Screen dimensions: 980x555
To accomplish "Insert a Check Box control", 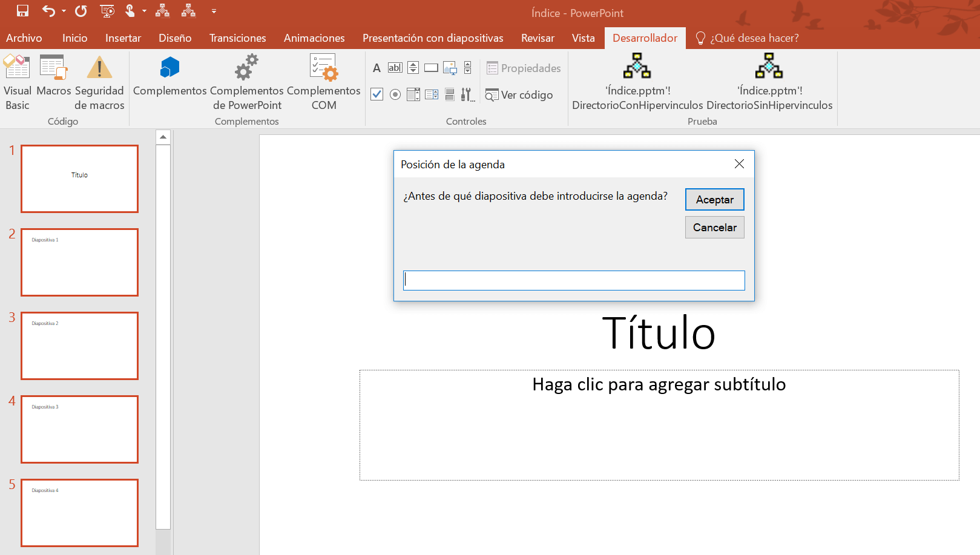I will (377, 94).
